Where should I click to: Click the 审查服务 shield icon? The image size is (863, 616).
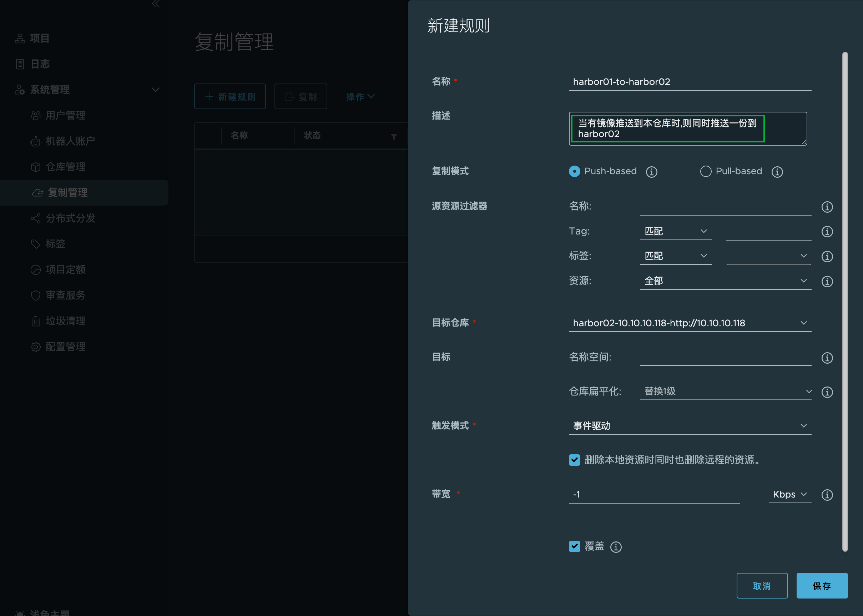[x=35, y=296]
